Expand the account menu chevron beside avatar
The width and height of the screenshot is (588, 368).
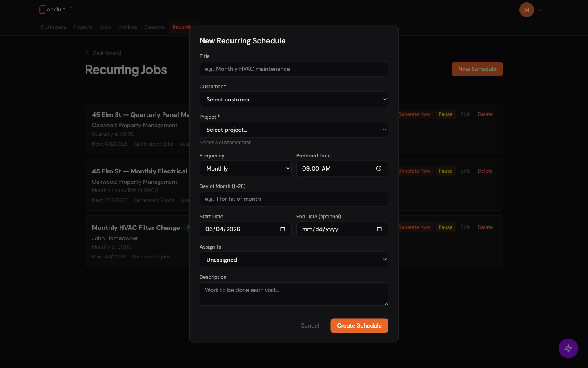pyautogui.click(x=541, y=10)
